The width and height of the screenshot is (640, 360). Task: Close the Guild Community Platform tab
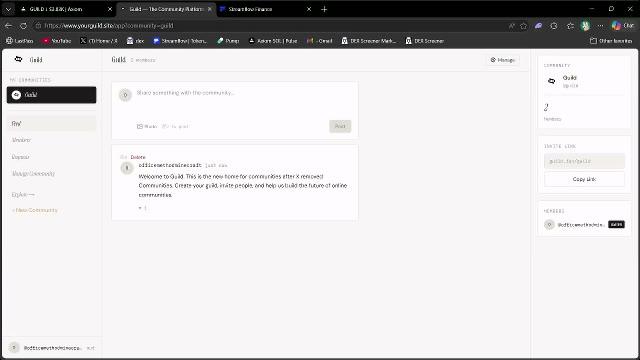click(x=209, y=9)
